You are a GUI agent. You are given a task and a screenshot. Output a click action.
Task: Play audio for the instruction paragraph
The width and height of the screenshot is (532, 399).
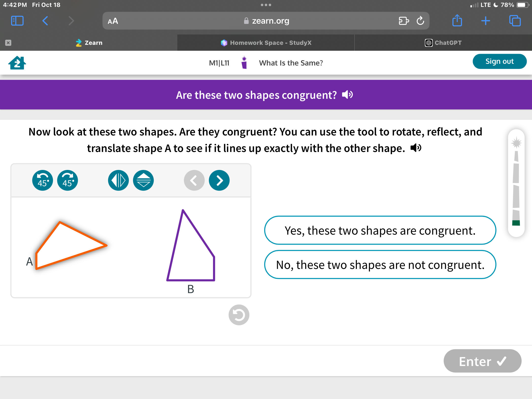416,148
